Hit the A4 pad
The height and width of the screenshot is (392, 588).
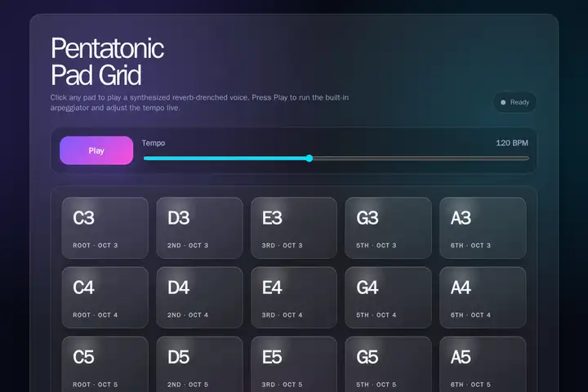(x=483, y=297)
